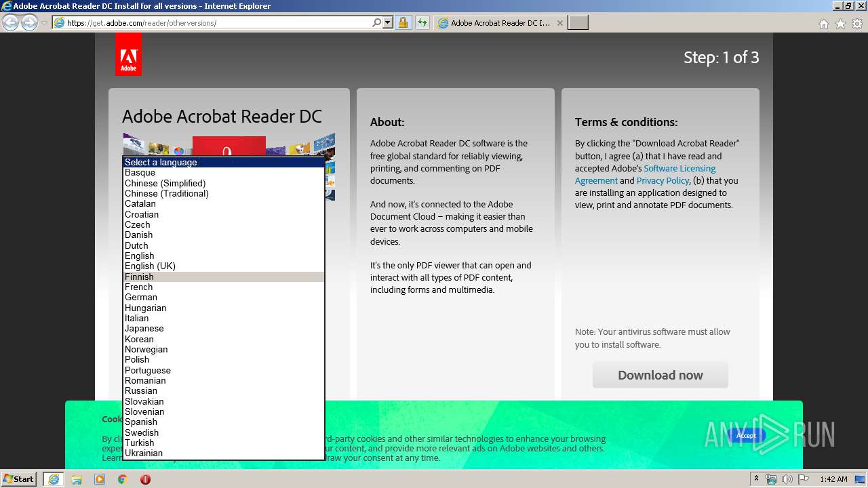Choose Catalan in the language list

pos(224,204)
